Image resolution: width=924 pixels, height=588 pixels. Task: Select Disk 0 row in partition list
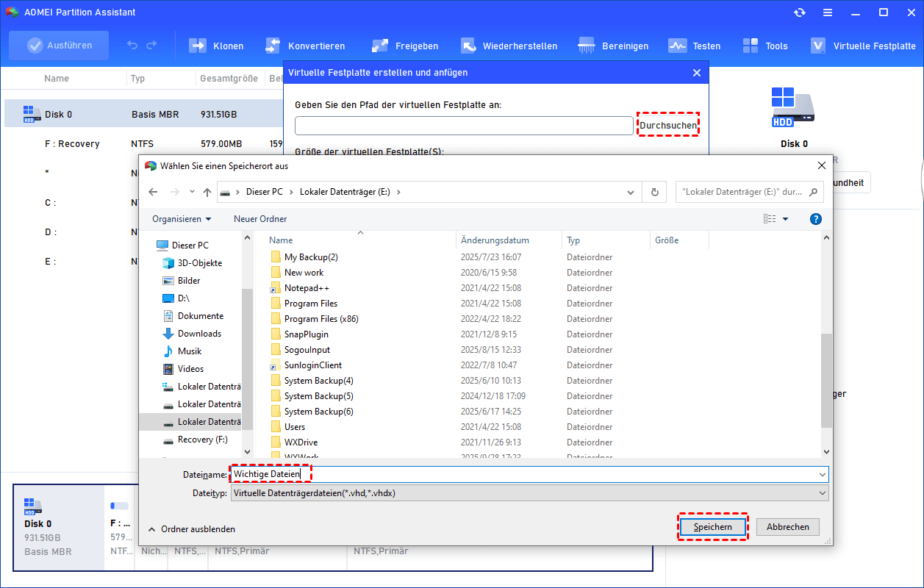point(143,114)
